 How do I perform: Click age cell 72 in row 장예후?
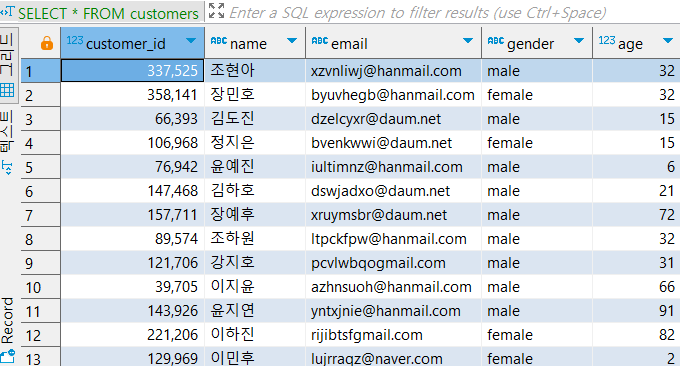pyautogui.click(x=636, y=215)
